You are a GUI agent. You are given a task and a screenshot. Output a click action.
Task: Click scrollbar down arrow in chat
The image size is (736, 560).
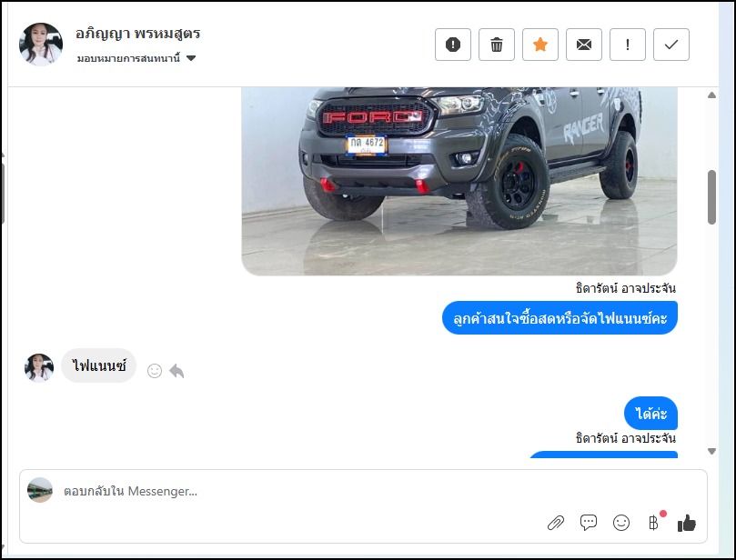711,451
